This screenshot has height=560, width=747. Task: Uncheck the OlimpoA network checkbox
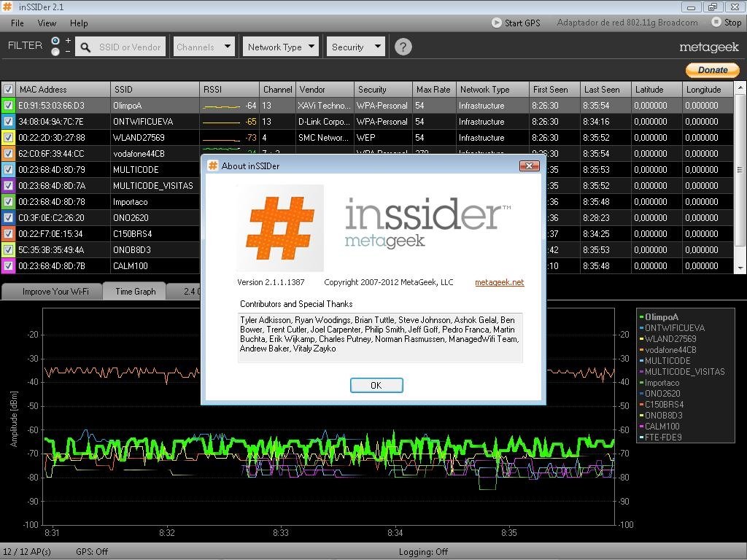[8, 105]
